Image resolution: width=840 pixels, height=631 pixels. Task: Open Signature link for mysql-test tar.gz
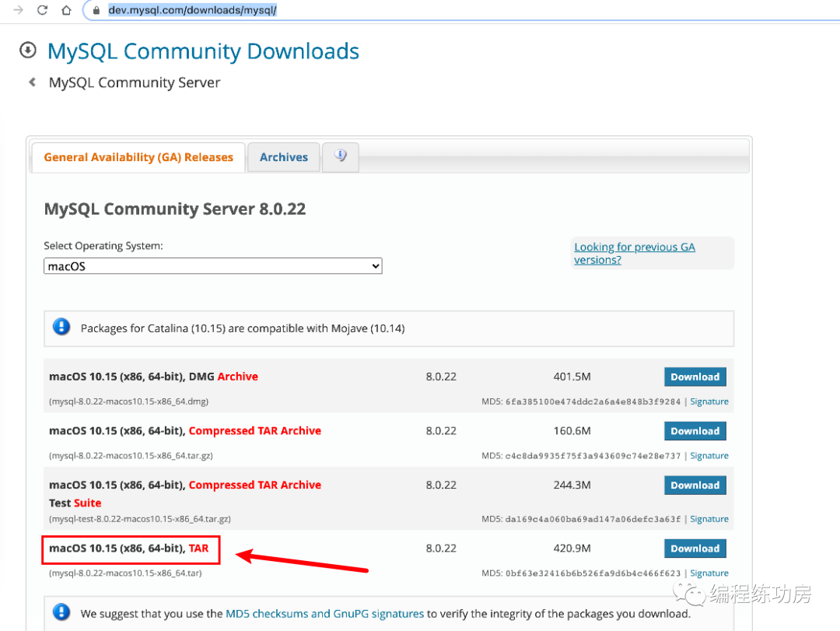[709, 519]
